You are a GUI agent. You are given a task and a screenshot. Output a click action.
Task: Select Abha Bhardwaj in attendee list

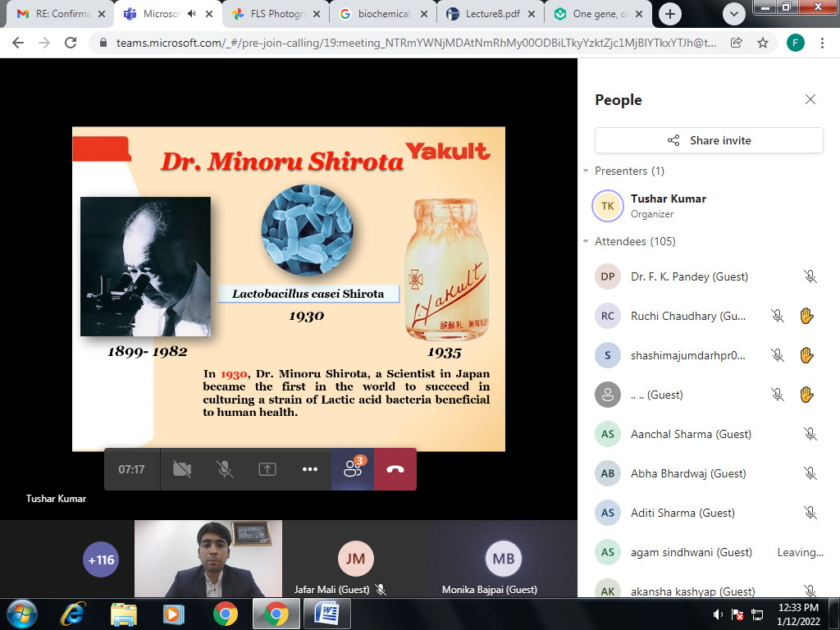pos(709,473)
